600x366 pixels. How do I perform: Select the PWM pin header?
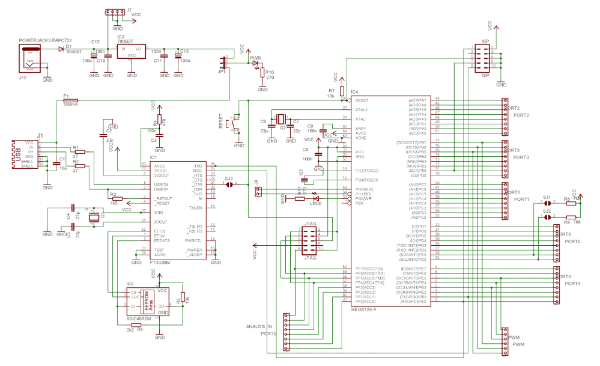pos(505,341)
